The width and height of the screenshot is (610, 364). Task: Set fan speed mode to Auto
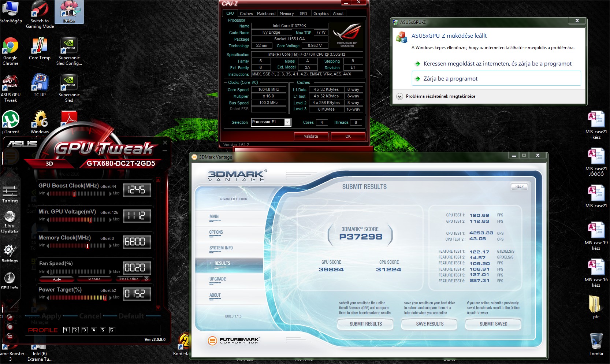pos(57,279)
